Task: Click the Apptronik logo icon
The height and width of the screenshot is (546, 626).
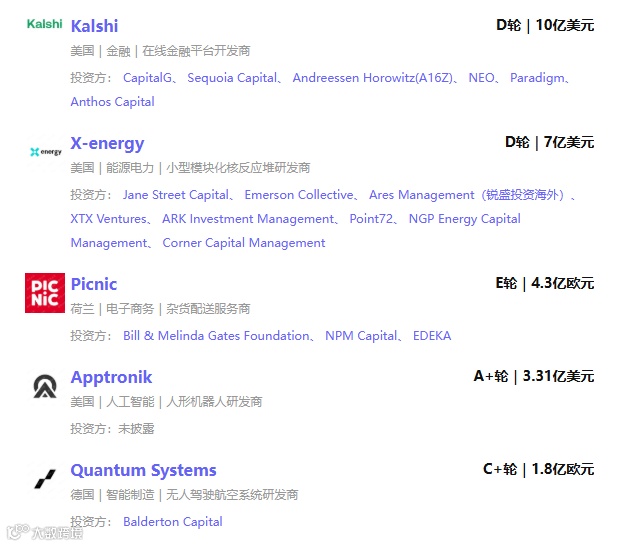Action: pyautogui.click(x=45, y=386)
